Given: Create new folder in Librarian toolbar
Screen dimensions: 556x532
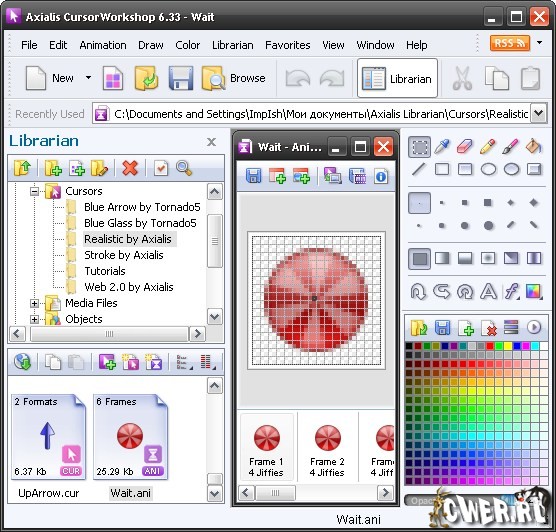Looking at the screenshot, I should [53, 168].
